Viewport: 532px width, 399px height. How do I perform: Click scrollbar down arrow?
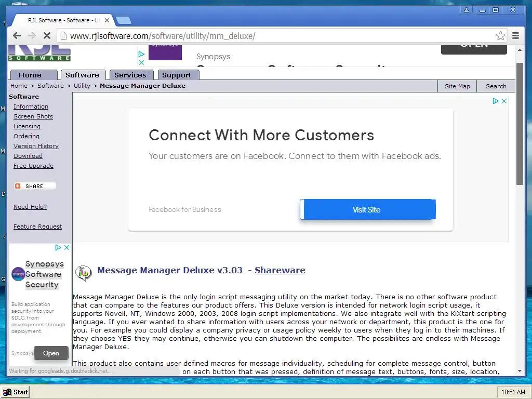pyautogui.click(x=520, y=371)
